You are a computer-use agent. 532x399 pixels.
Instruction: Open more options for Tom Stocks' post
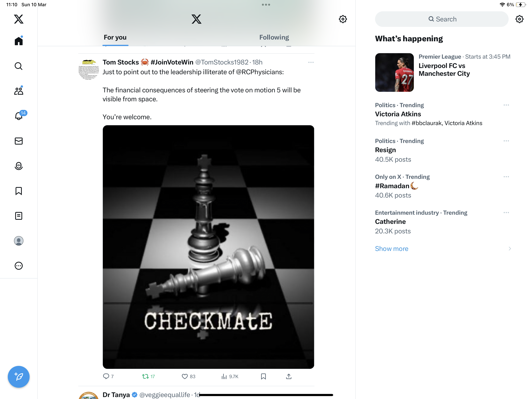311,62
